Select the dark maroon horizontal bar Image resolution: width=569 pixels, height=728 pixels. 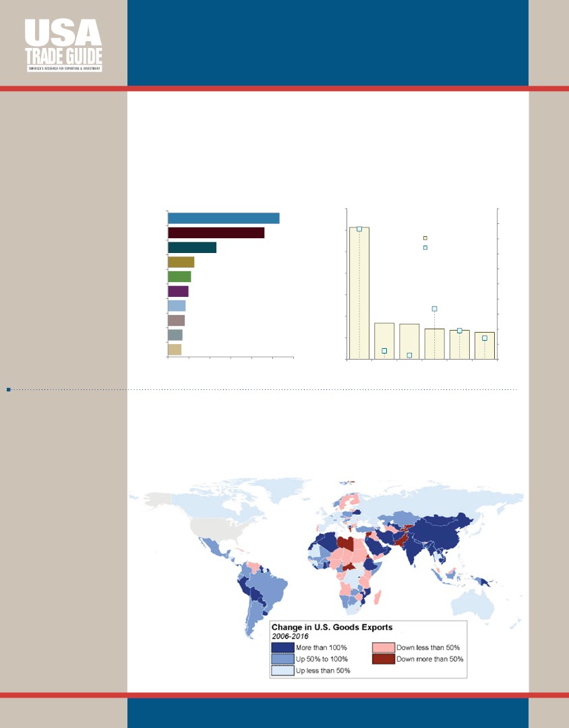(216, 233)
